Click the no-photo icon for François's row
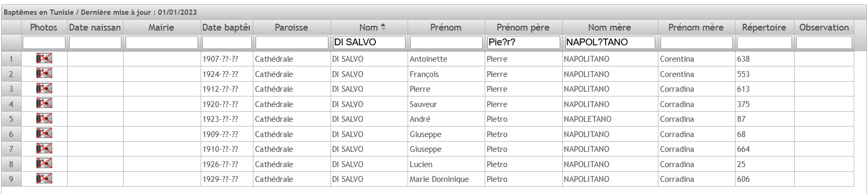The image size is (868, 194). (44, 73)
